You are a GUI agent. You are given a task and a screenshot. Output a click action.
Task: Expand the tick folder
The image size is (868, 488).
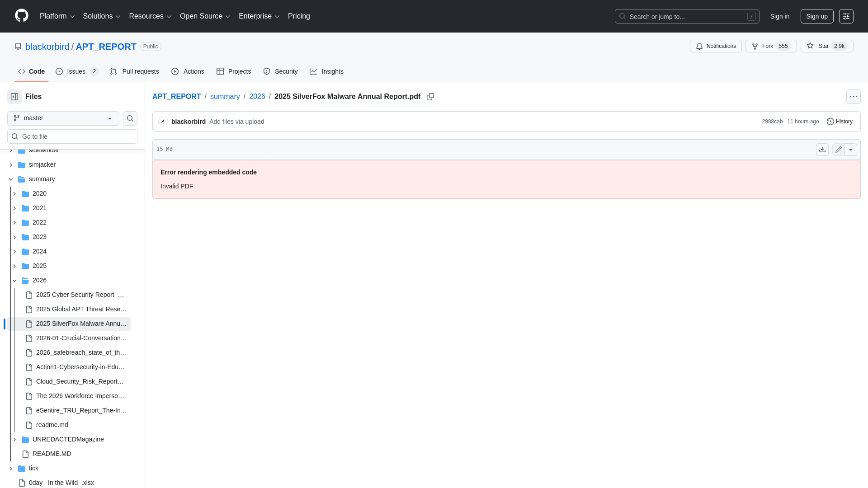point(11,468)
